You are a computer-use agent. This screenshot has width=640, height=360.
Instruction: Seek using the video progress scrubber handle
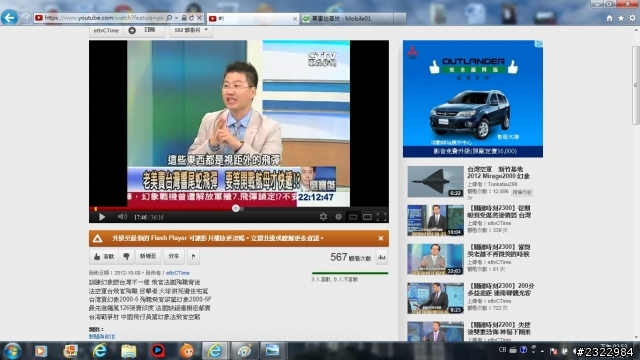click(x=236, y=209)
